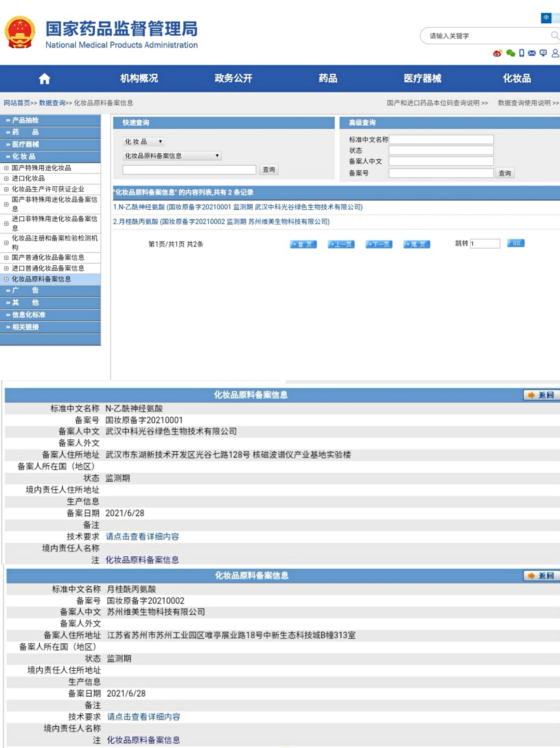The width and height of the screenshot is (560, 748).
Task: Click the search magnifier icon
Action: pos(555,35)
